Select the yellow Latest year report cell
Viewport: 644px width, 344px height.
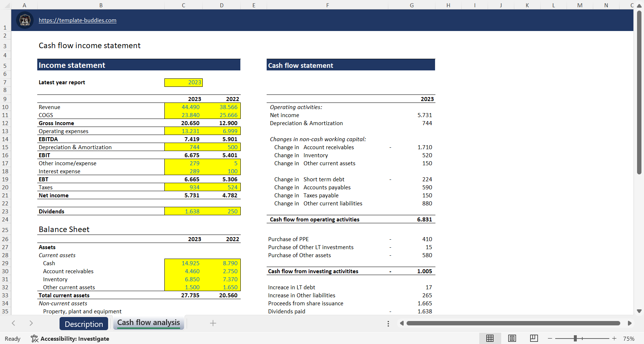pos(183,82)
